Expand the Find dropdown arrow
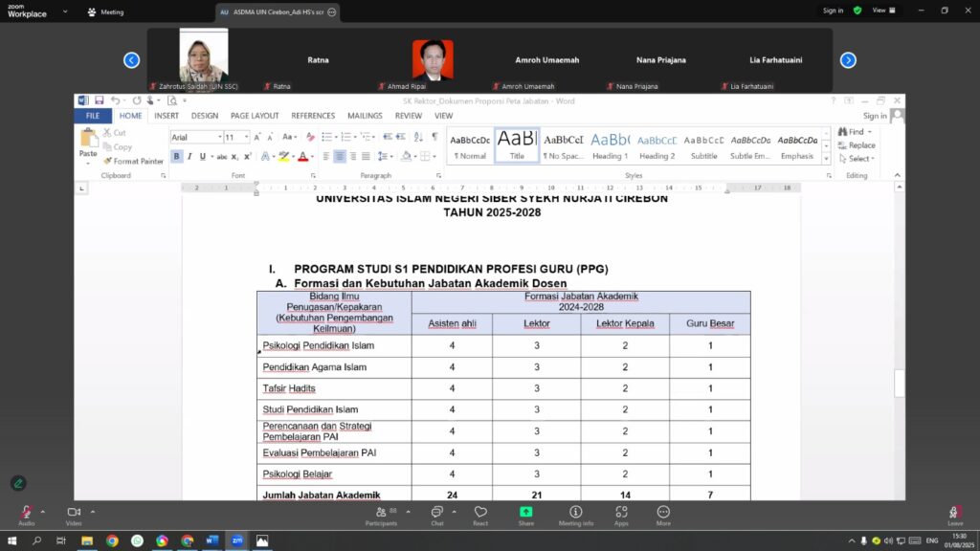Viewport: 980px width, 551px height. pyautogui.click(x=869, y=132)
